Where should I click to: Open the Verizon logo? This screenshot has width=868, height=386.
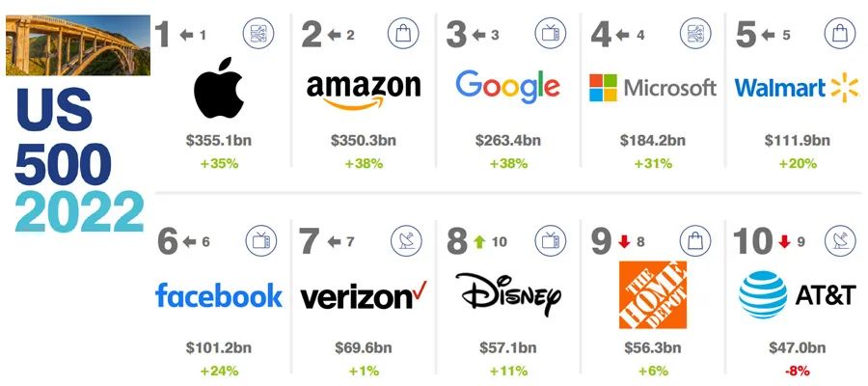[x=364, y=295]
